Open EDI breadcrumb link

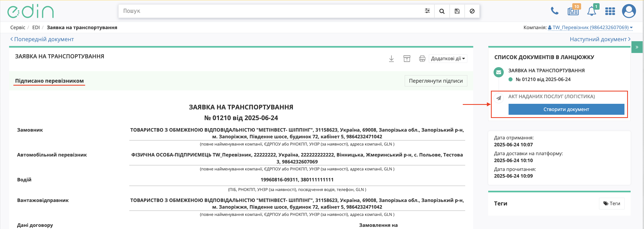click(36, 28)
